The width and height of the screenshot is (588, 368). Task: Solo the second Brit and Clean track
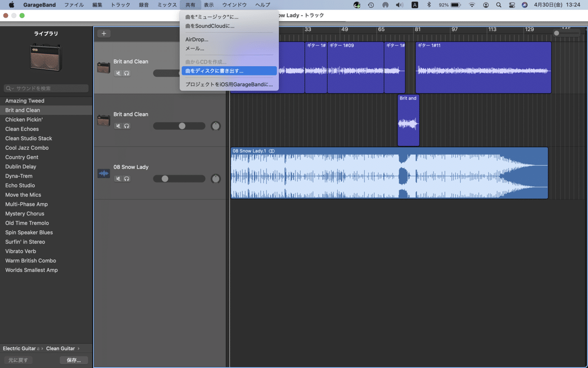coord(126,126)
